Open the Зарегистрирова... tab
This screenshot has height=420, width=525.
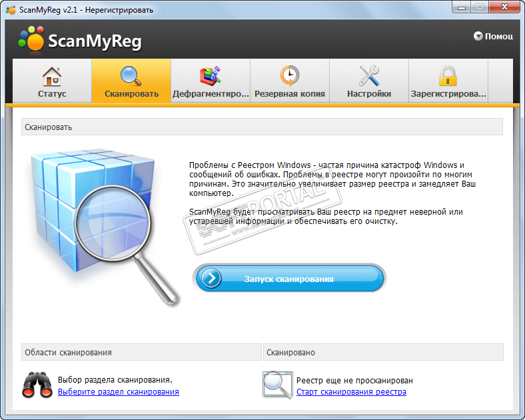448,81
